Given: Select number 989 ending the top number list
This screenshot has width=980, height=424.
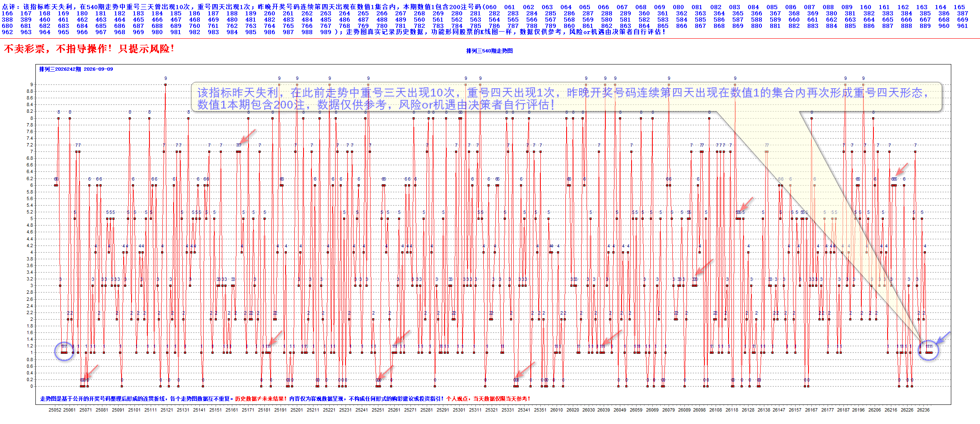Looking at the screenshot, I should 326,32.
